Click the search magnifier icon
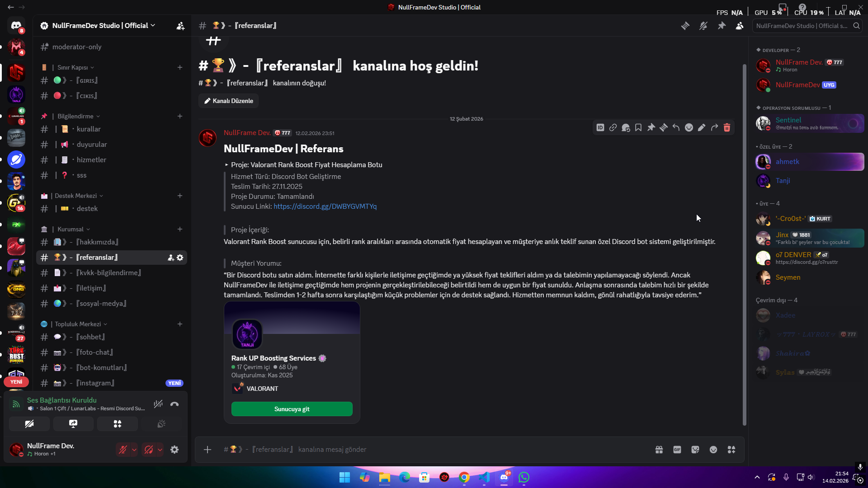Image resolution: width=868 pixels, height=488 pixels. pos(856,26)
